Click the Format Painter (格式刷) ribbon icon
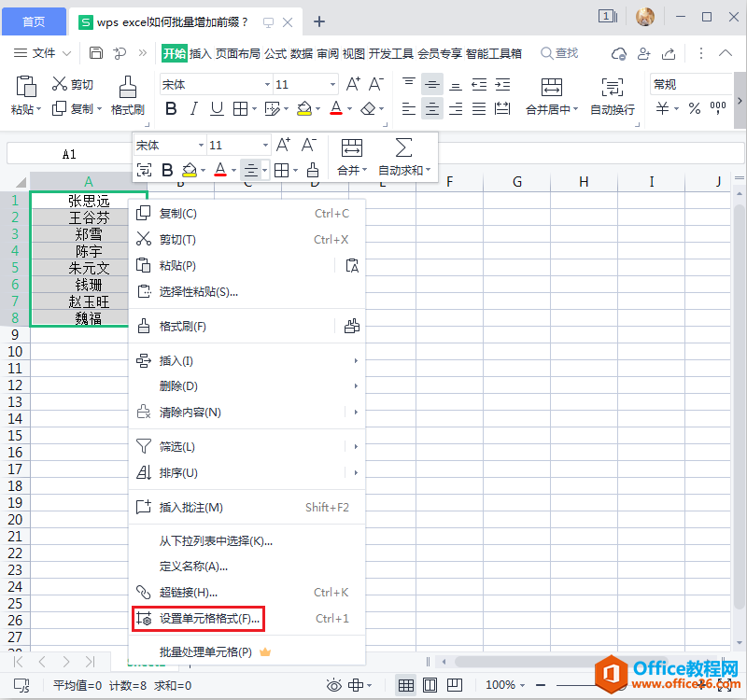 (127, 95)
